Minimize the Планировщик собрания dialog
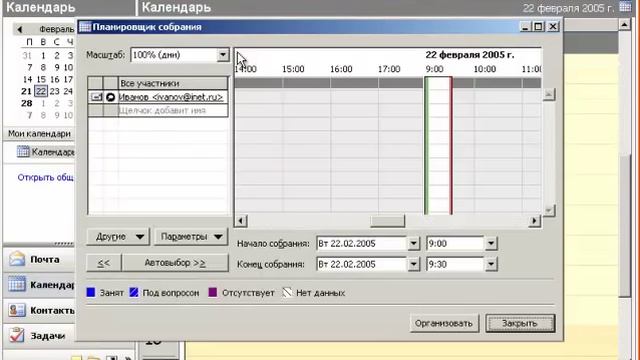Image resolution: width=640 pixels, height=360 pixels. click(525, 27)
